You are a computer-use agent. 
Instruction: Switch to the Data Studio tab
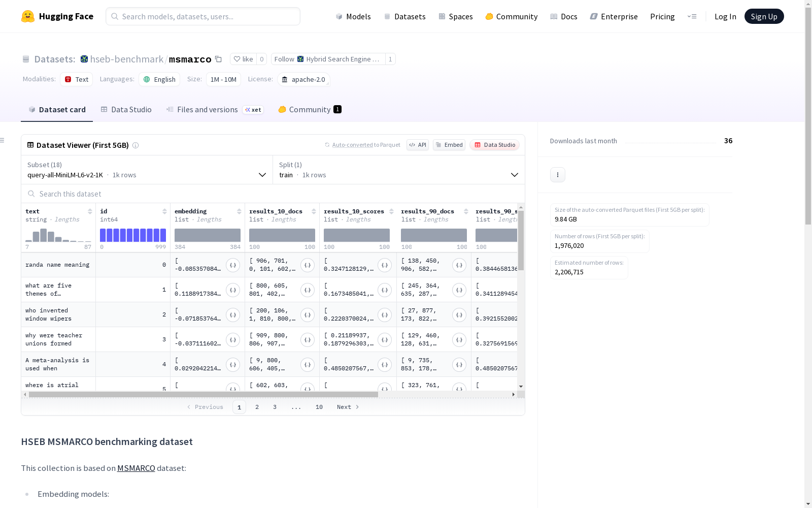(126, 110)
